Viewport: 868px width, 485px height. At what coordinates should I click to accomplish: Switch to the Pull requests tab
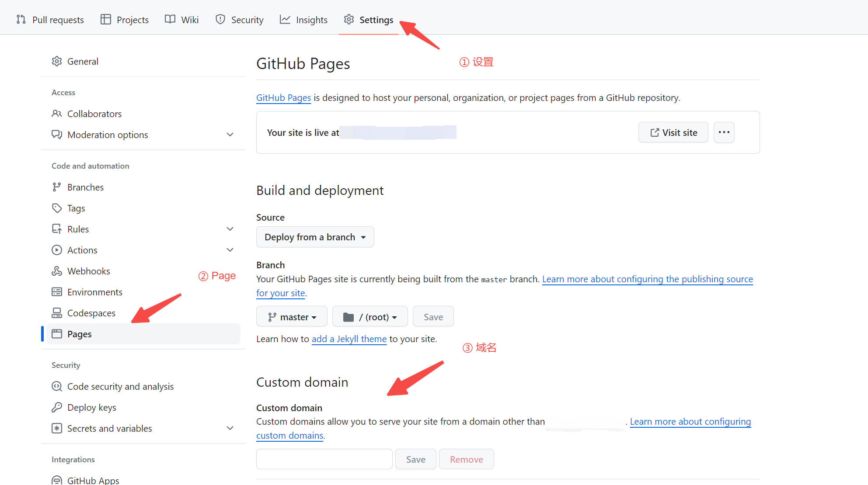[x=50, y=20]
